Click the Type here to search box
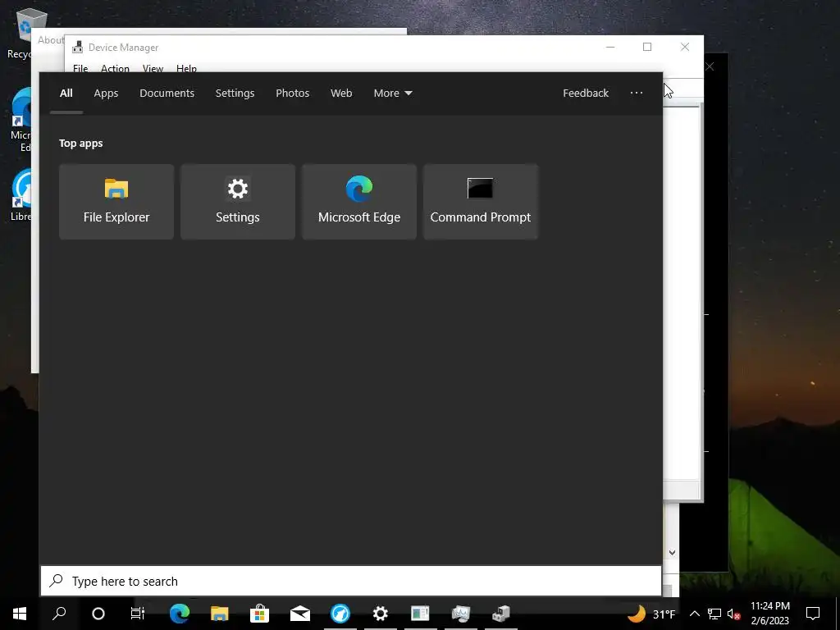 (351, 582)
